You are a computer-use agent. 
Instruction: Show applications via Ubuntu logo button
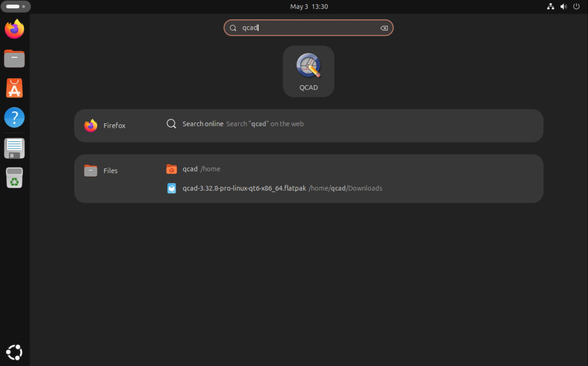point(14,352)
